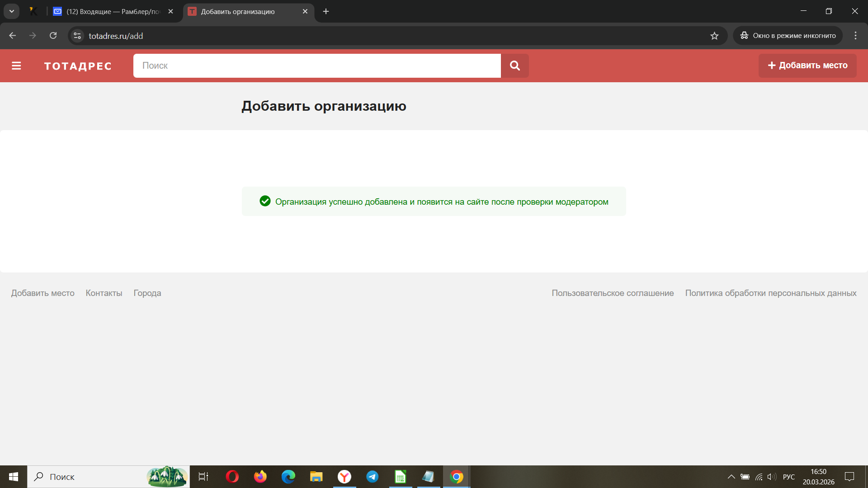The width and height of the screenshot is (868, 488).
Task: Open Пользовательское соглашение link
Action: [x=613, y=293]
